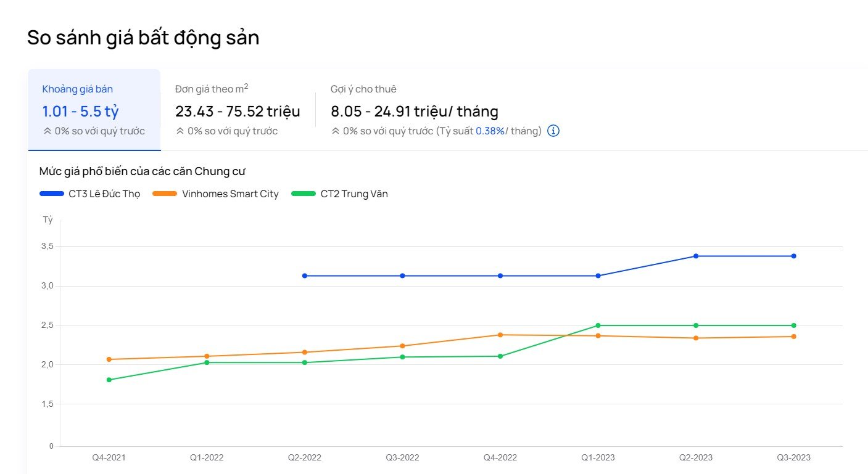Click the orange Vinhomes Smart City swatch

click(x=165, y=194)
